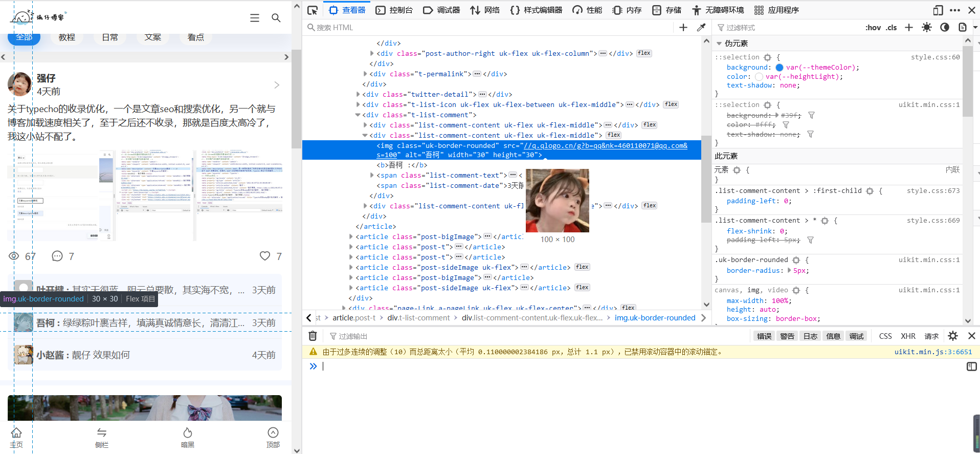The height and width of the screenshot is (454, 980).
Task: Toggle the :hov pseudo-class panel
Action: (x=873, y=28)
